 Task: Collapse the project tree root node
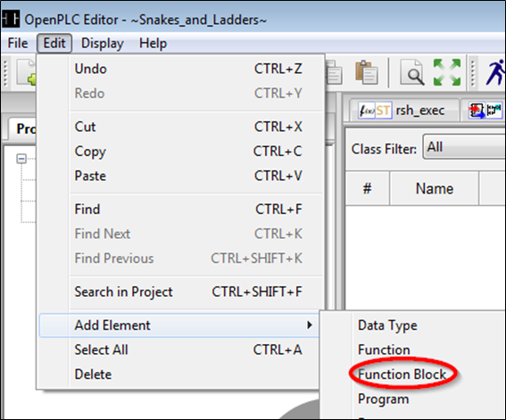click(x=21, y=159)
